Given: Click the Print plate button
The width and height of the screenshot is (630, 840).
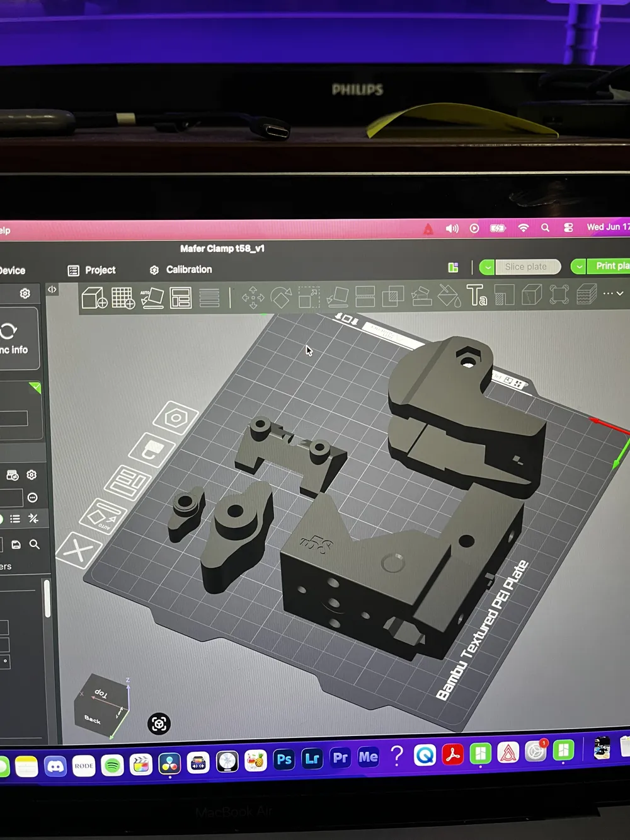Looking at the screenshot, I should (x=609, y=267).
